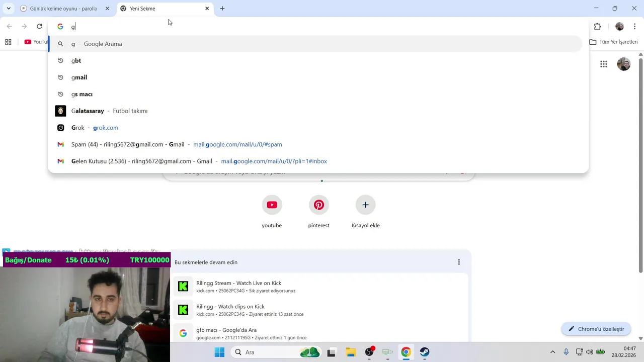The image size is (644, 362).
Task: Click the battery icon in system tray
Action: point(600,352)
